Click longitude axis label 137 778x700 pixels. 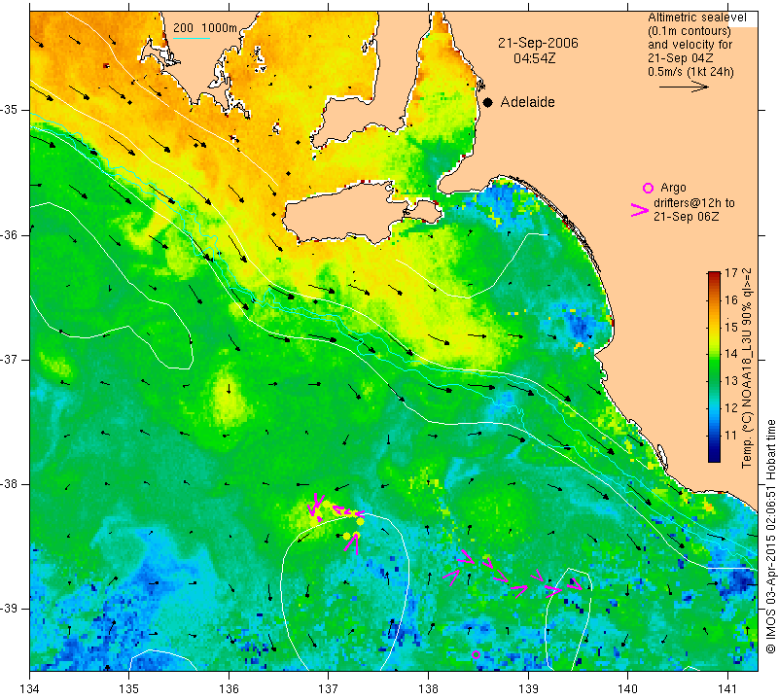click(x=329, y=688)
